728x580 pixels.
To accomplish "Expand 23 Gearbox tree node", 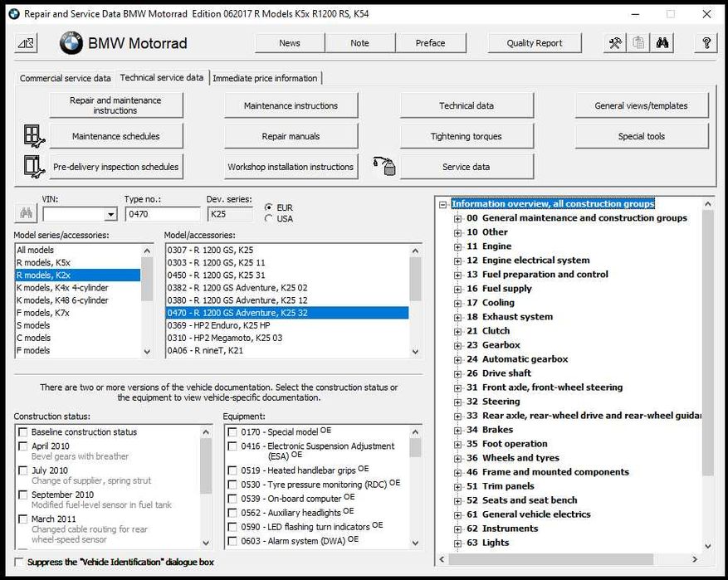I will point(457,346).
